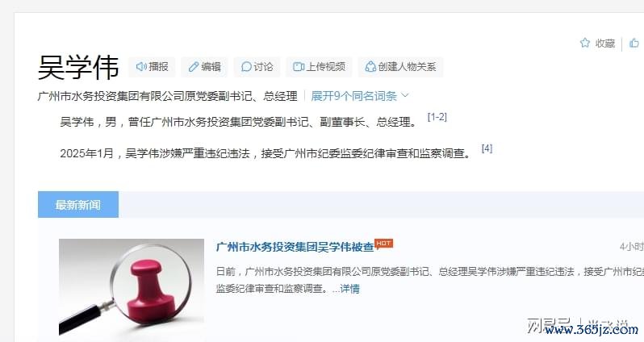Click the 收藏 text label
644x342 pixels.
605,43
